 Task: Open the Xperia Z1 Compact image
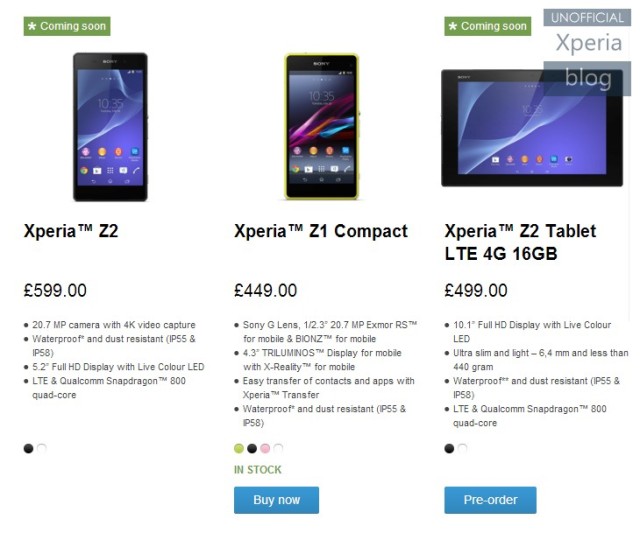click(322, 127)
